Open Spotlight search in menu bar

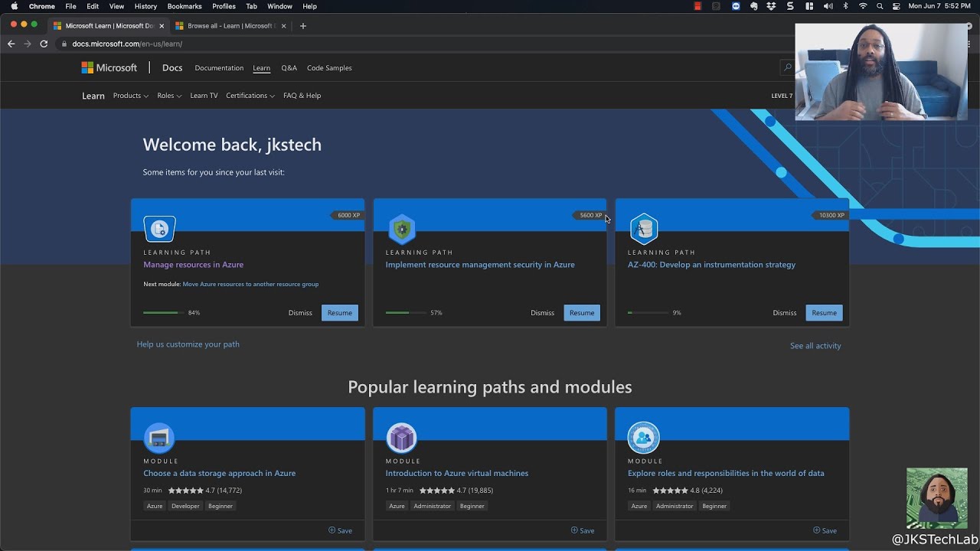point(880,6)
